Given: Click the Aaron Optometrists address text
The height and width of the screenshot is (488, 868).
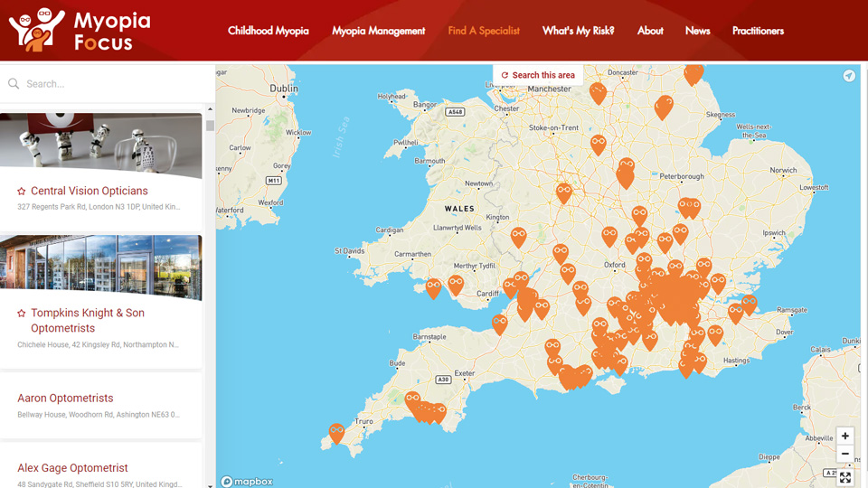Looking at the screenshot, I should [x=99, y=415].
